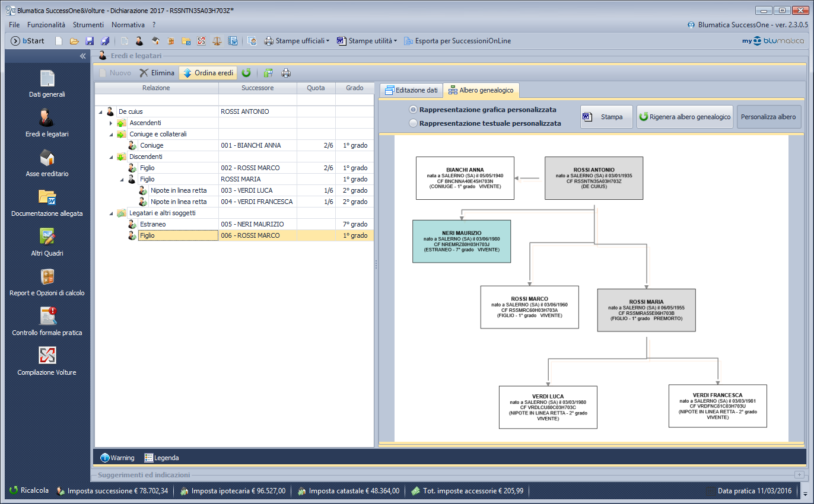Select the ROSSI MARIA box in diagram
Screen dimensions: 814x504
tap(646, 310)
